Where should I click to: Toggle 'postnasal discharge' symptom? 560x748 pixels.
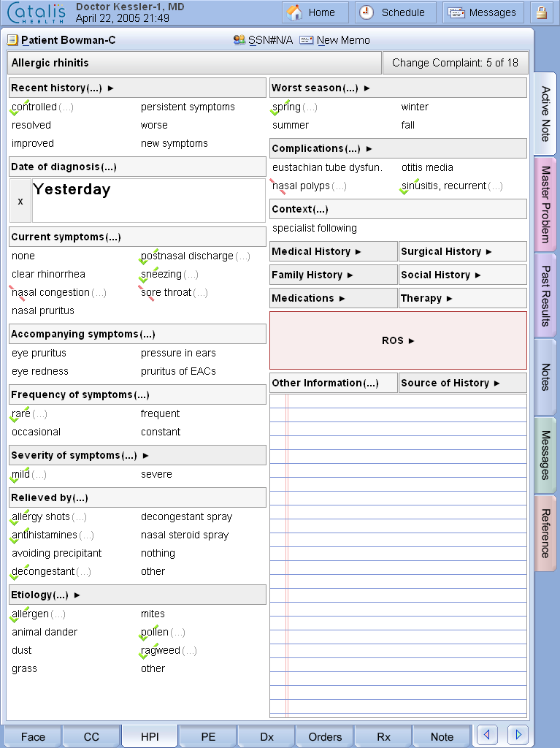pos(187,256)
